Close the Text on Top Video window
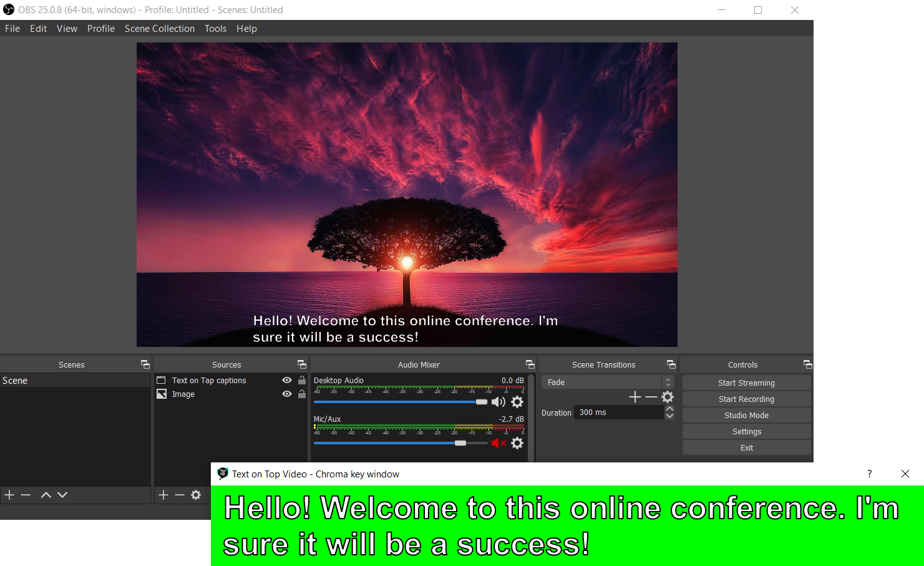 point(905,474)
